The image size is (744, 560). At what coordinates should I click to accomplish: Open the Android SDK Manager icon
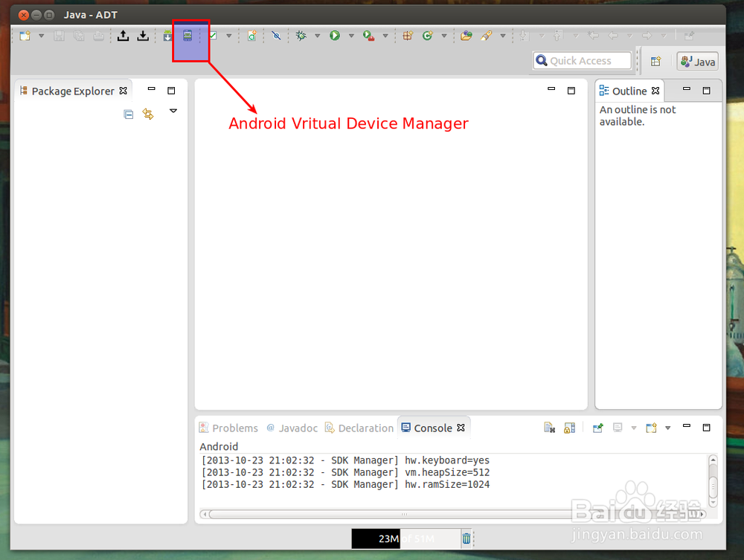[x=167, y=36]
